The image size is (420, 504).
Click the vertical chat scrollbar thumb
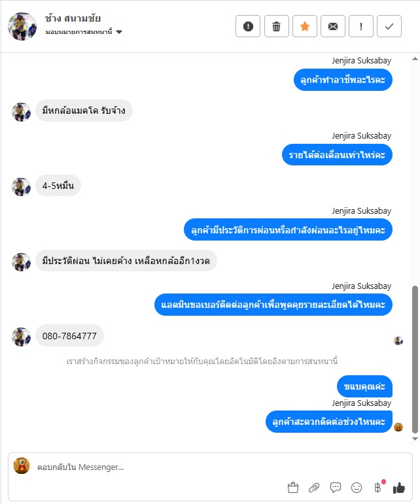pos(415,360)
